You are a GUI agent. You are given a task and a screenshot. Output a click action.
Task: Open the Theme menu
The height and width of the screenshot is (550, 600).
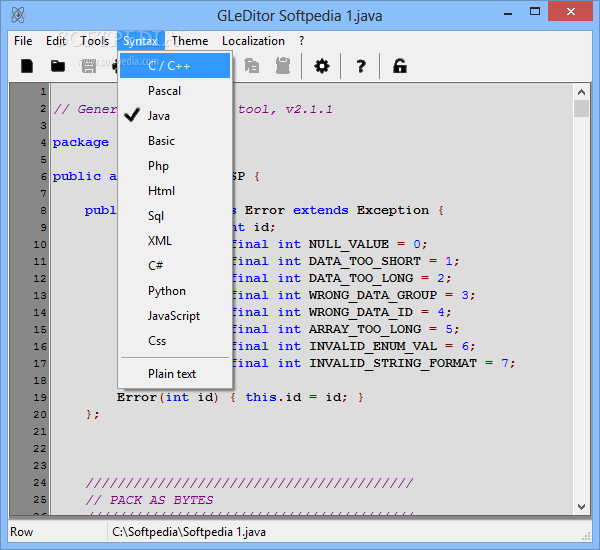(190, 41)
